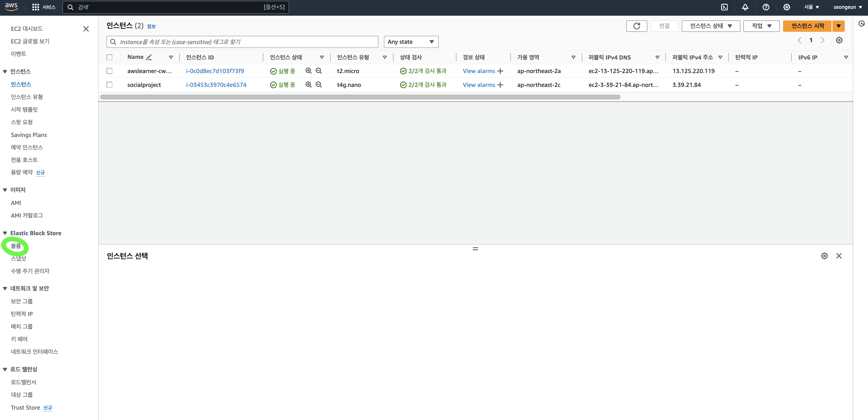Screen dimensions: 868x420
Task: Zoom out filter for socialproject instance state
Action: click(x=318, y=85)
